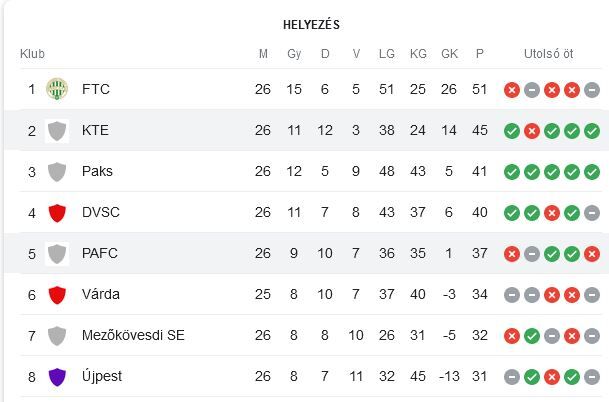This screenshot has height=402, width=609.
Task: Click FTC's first red loss indicator
Action: (512, 90)
